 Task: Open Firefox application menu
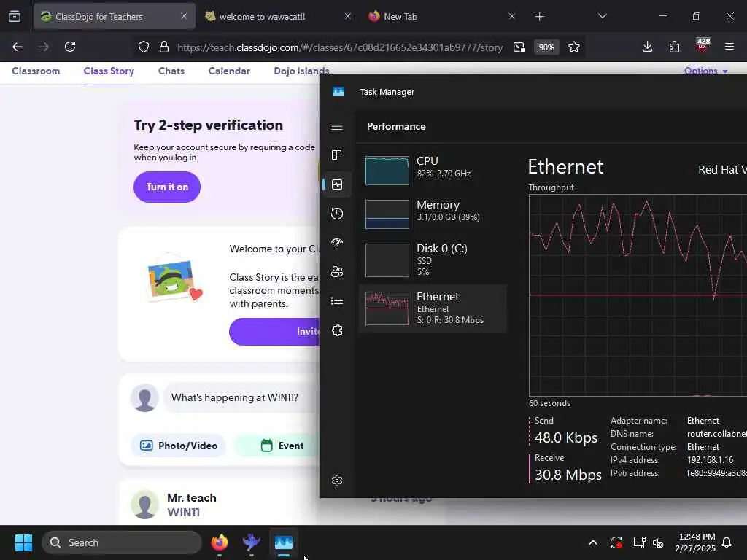729,47
